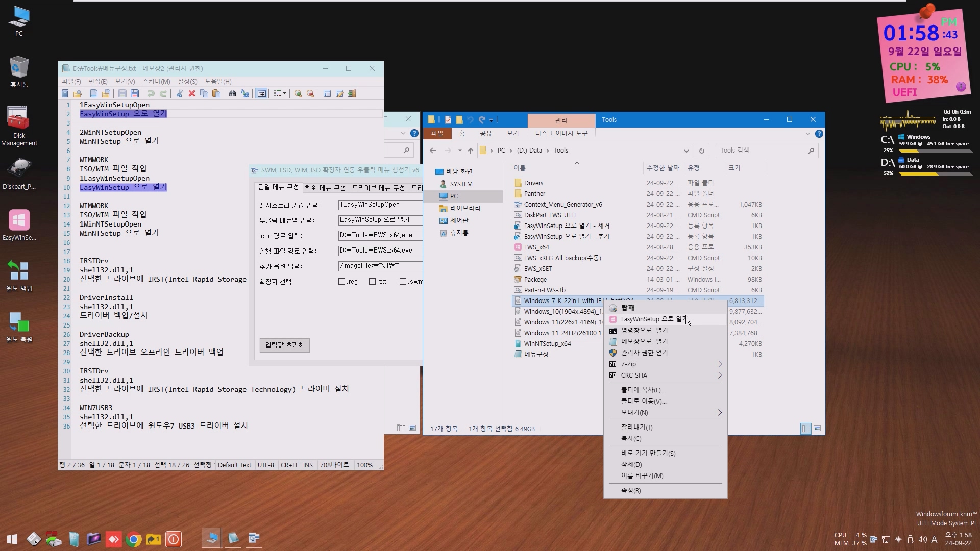Image resolution: width=980 pixels, height=551 pixels.
Task: Open the 파일 ribbon tab in explorer
Action: pyautogui.click(x=437, y=133)
